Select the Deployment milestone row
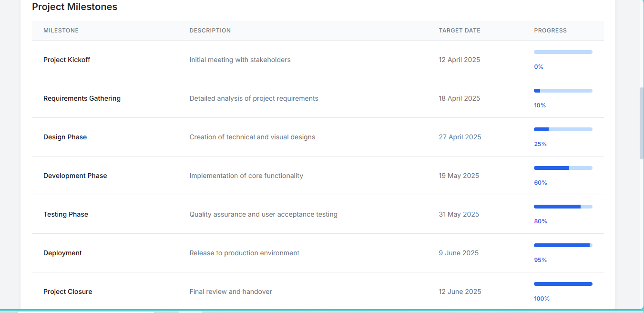Image resolution: width=644 pixels, height=313 pixels. (318, 253)
